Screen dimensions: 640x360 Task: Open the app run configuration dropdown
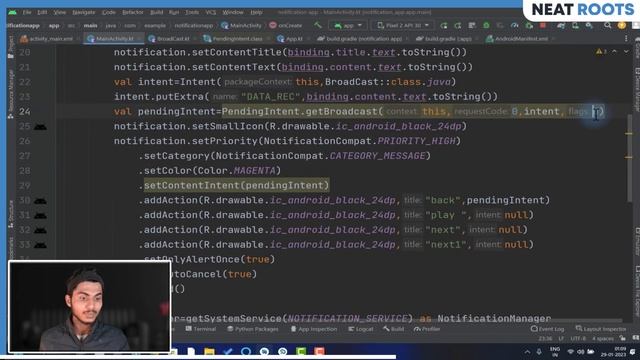point(348,25)
